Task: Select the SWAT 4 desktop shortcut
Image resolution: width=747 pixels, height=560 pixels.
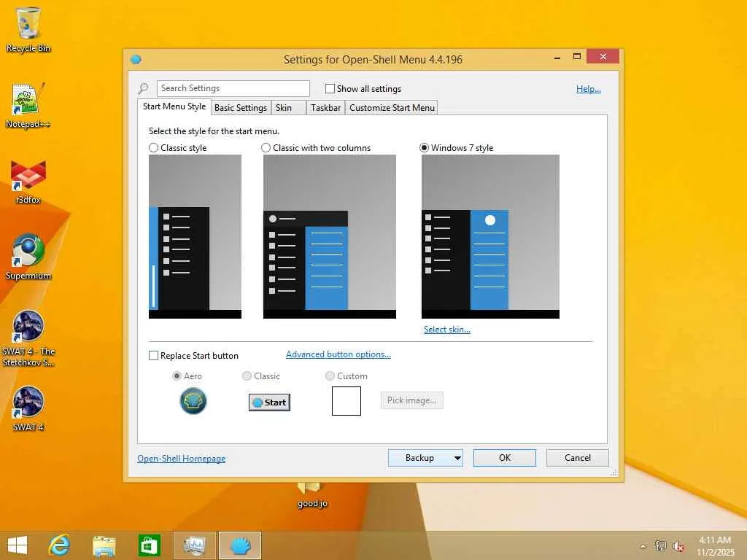Action: (28, 408)
